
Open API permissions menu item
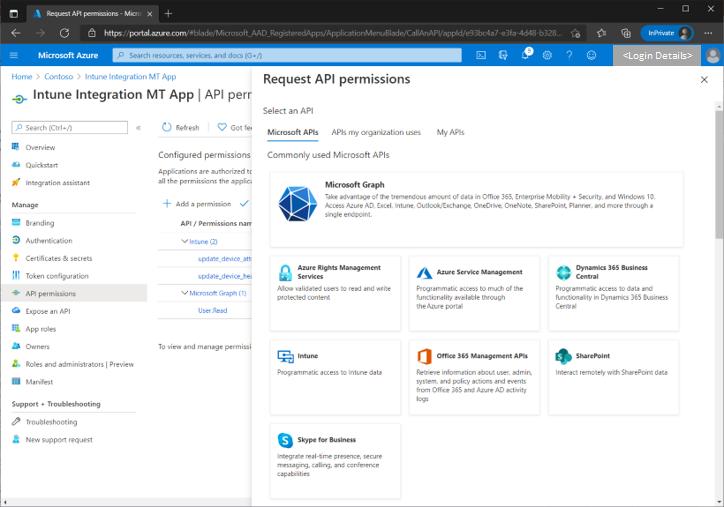point(74,293)
